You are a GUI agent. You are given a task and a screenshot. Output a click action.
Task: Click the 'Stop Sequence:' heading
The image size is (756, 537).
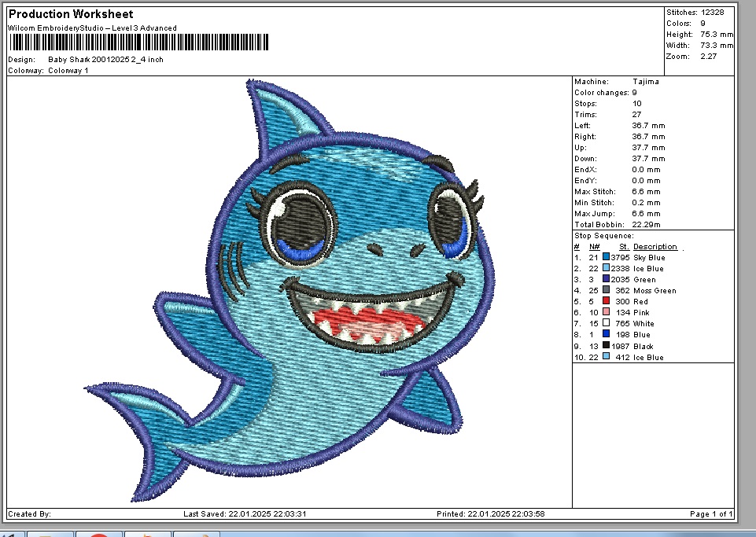tap(604, 236)
